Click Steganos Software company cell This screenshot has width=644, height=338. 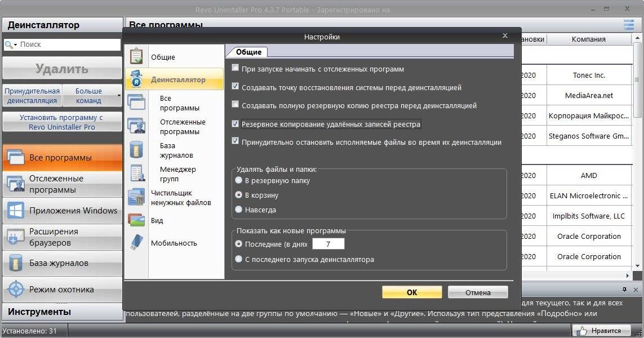coord(589,136)
